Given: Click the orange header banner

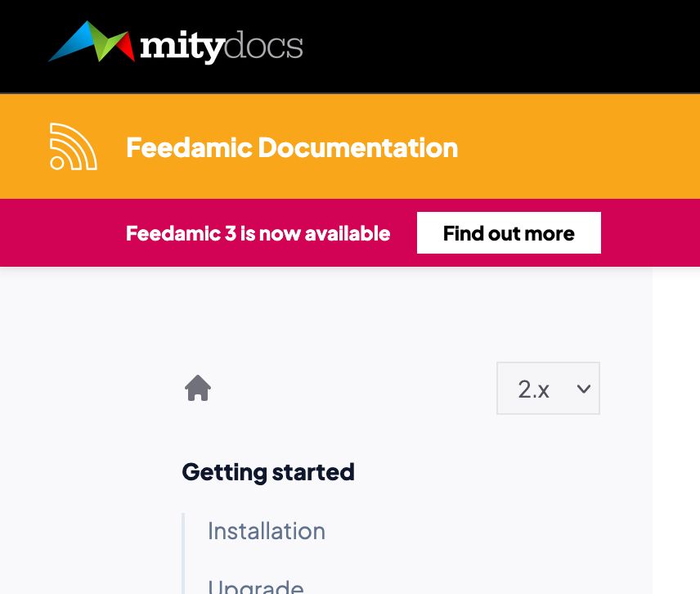Looking at the screenshot, I should (350, 146).
